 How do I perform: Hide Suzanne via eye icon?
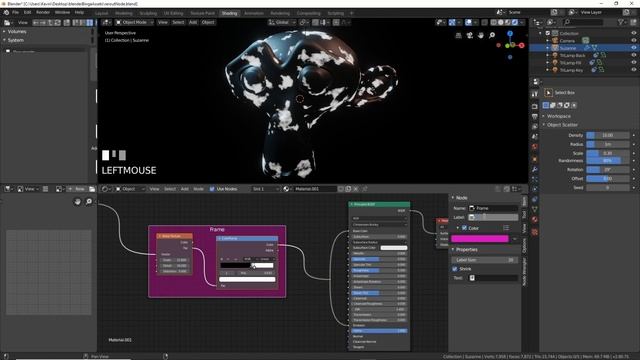[x=633, y=48]
